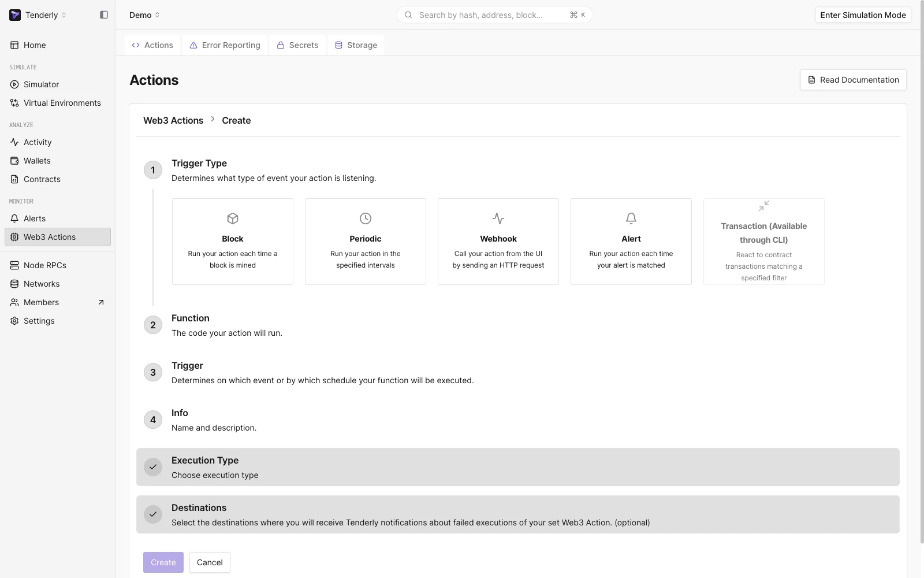Click the Web3 Actions breadcrumb link
The height and width of the screenshot is (578, 924).
coord(173,120)
